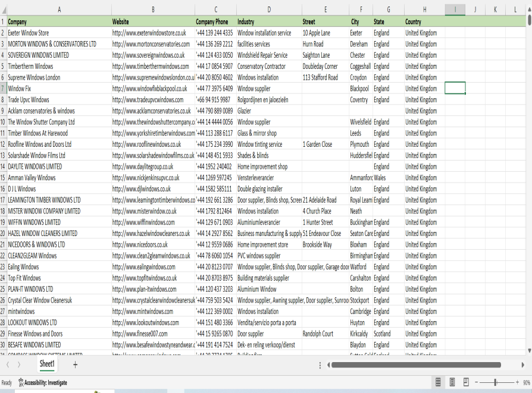Select the Scotland state cell

[x=389, y=334]
